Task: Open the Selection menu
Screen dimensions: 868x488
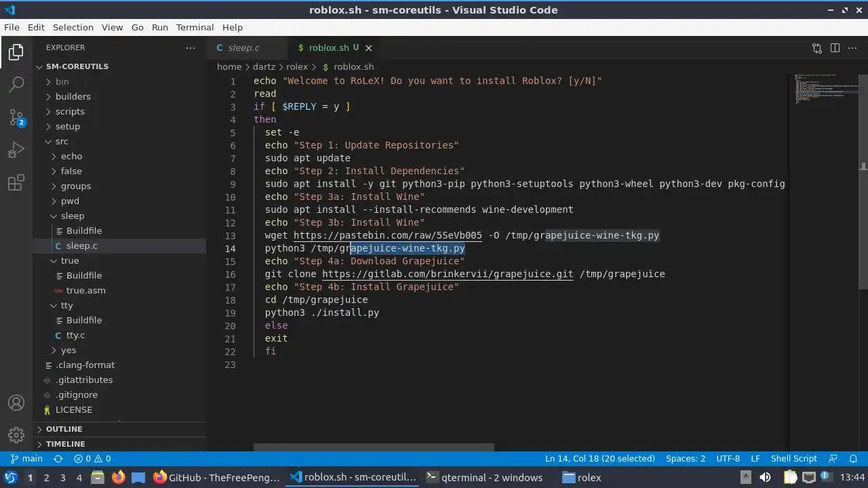Action: pos(73,27)
